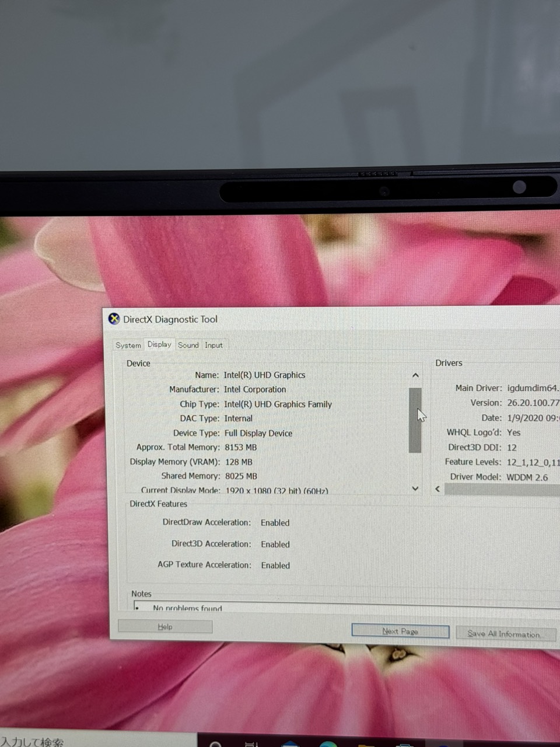Select the Display tab
The height and width of the screenshot is (747, 560).
coord(159,344)
